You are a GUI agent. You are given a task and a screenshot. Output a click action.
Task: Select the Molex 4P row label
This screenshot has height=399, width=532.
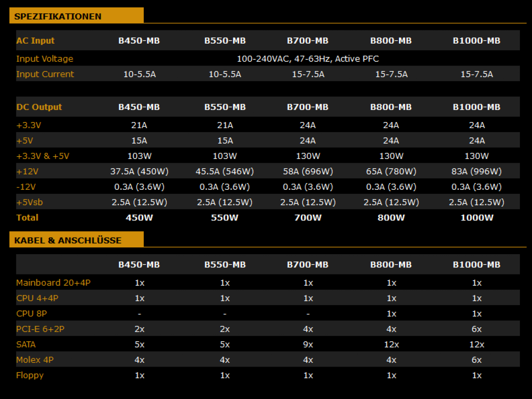tap(35, 360)
